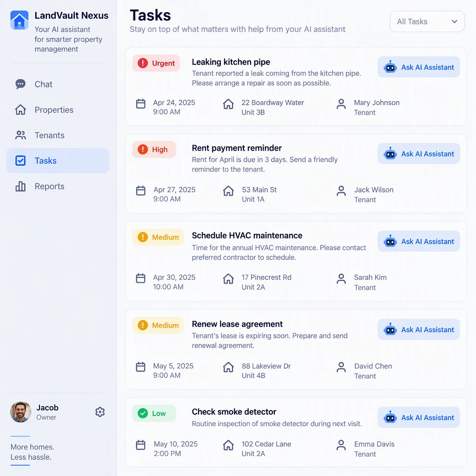Click calendar icon next to Apr 24, 2025
Viewport: 476px width, 476px height.
[140, 104]
